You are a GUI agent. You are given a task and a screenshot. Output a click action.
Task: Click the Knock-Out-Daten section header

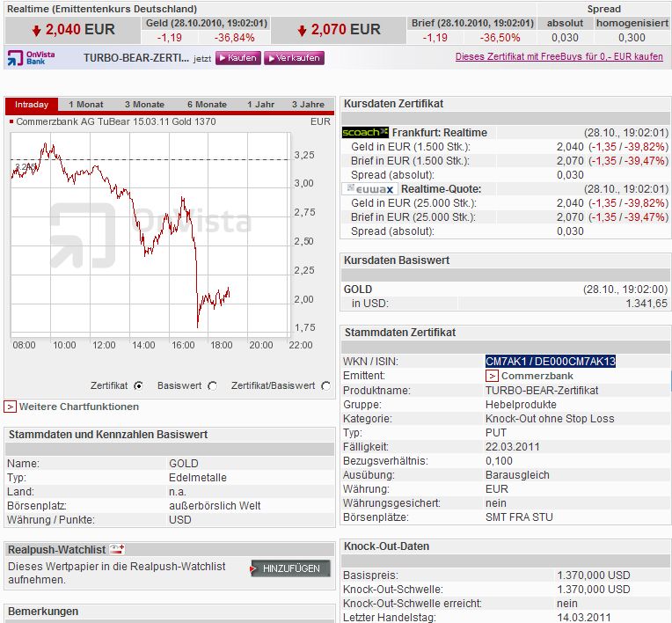[386, 546]
